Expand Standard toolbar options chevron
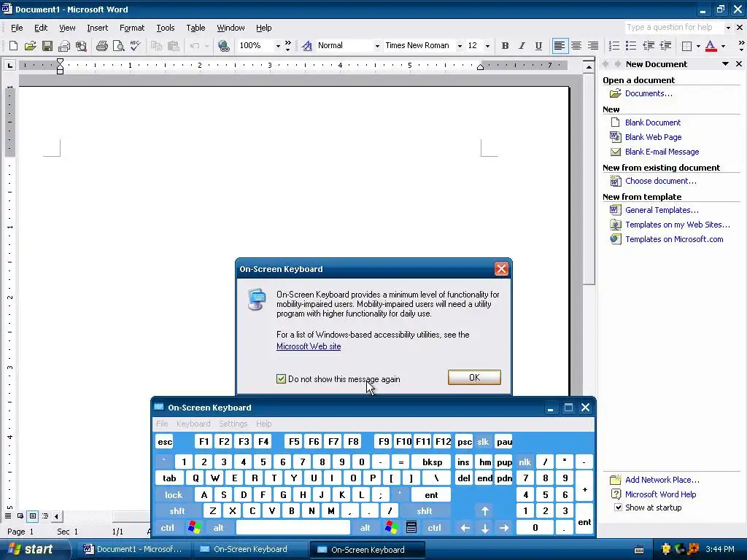747x560 pixels. pos(287,46)
